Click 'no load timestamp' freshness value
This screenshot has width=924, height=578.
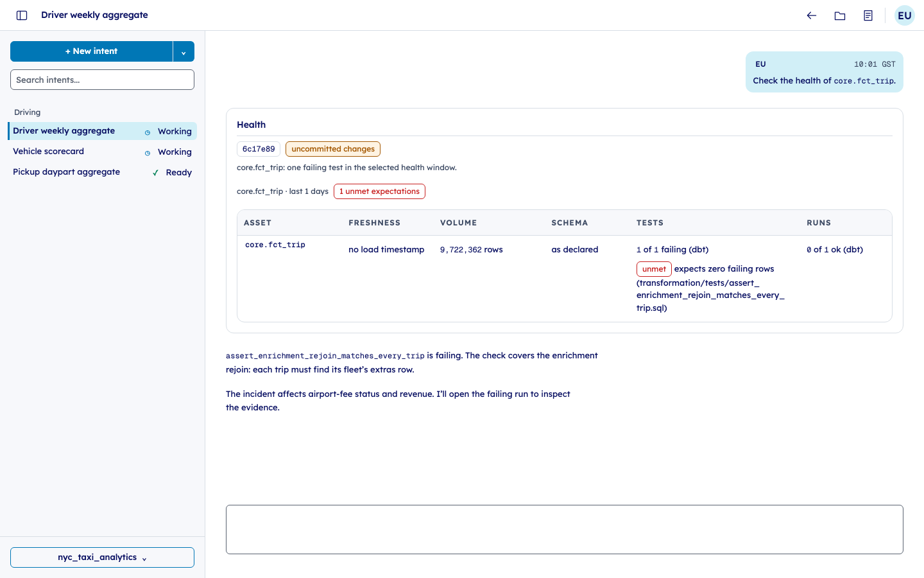[386, 250]
